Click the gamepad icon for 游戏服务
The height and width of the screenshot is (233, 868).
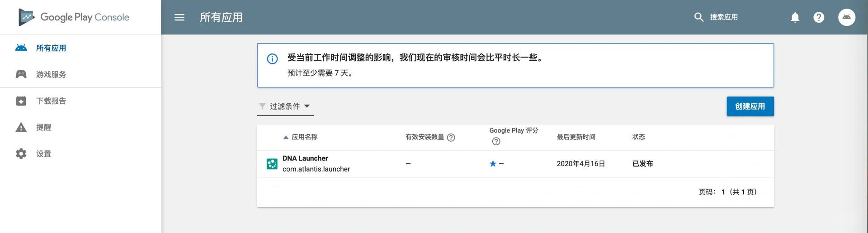point(21,74)
